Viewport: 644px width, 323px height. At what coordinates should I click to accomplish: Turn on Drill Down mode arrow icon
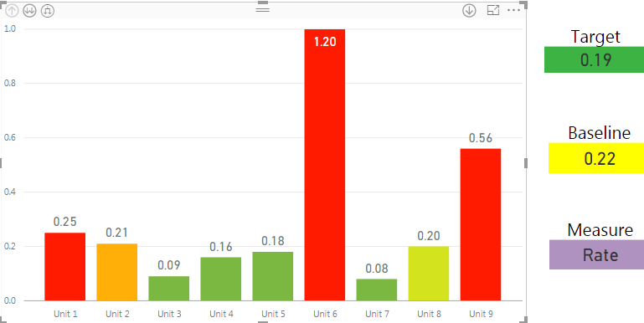[469, 10]
